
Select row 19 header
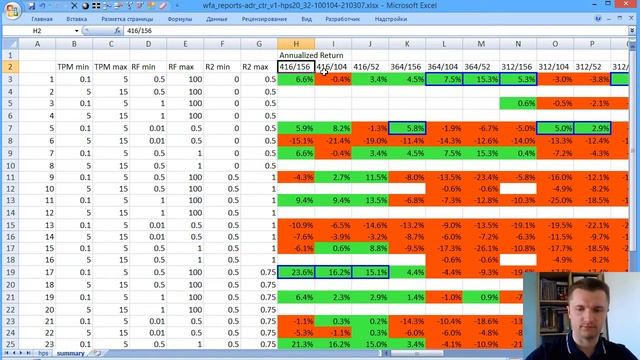coord(10,272)
